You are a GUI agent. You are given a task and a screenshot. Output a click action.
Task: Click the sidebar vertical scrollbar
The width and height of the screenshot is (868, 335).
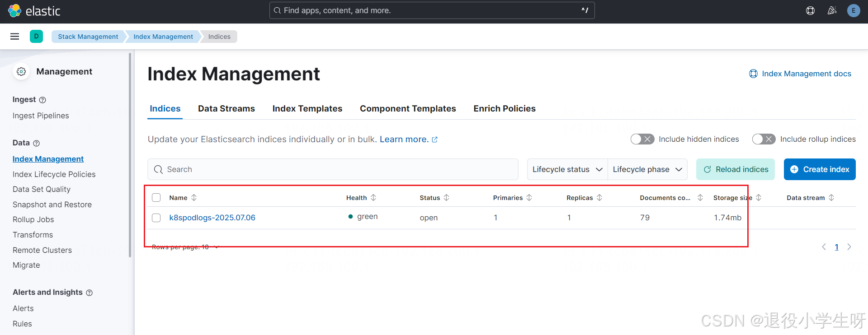(x=130, y=155)
